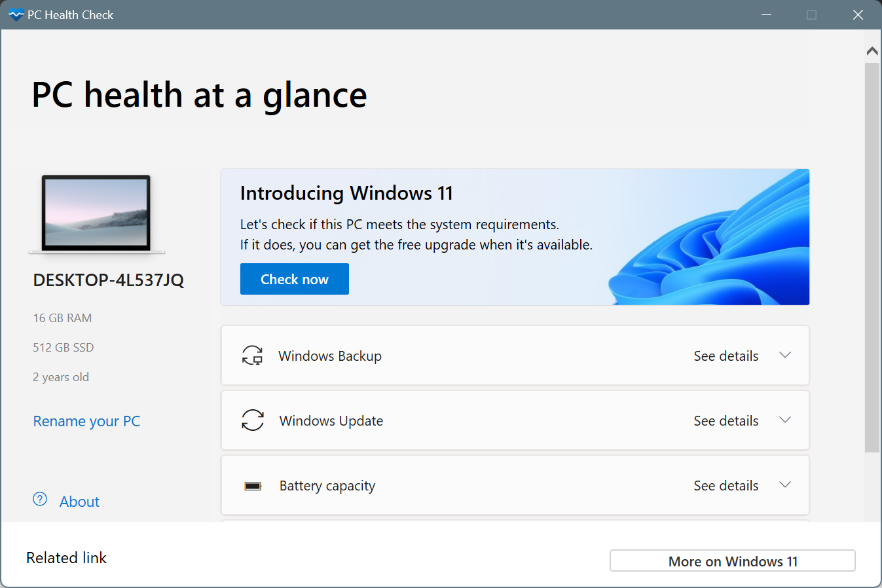This screenshot has width=882, height=588.
Task: Click See details for Windows Update
Action: 726,421
